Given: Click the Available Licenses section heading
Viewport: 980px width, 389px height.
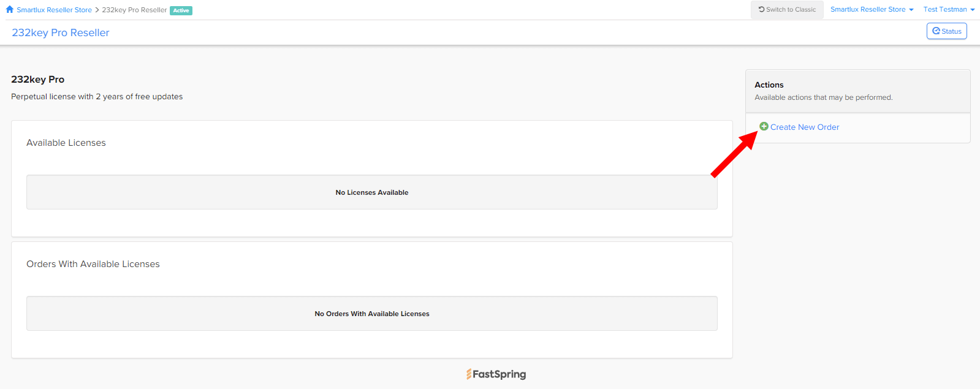Looking at the screenshot, I should [66, 143].
